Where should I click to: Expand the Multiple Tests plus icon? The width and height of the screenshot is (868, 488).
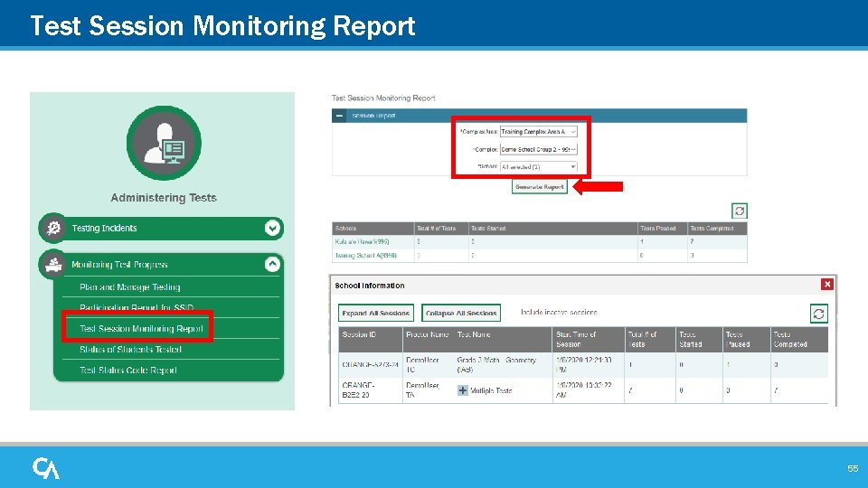[x=463, y=390]
